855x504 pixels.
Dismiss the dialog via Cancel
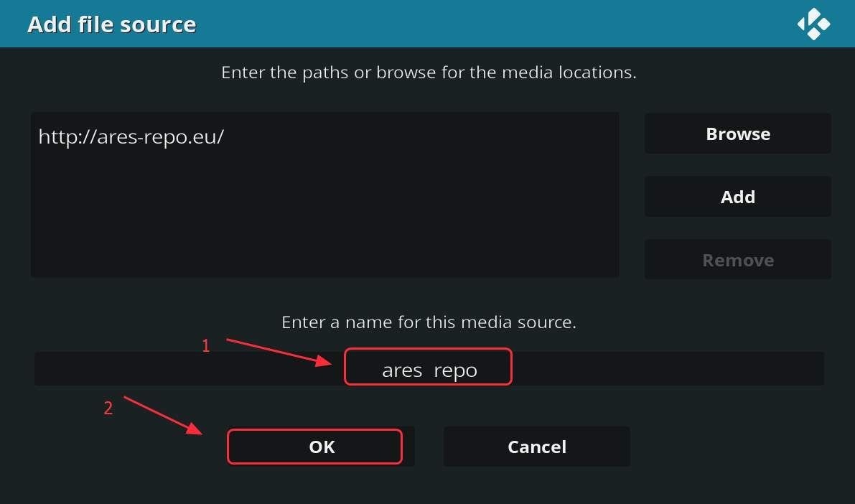[x=536, y=447]
